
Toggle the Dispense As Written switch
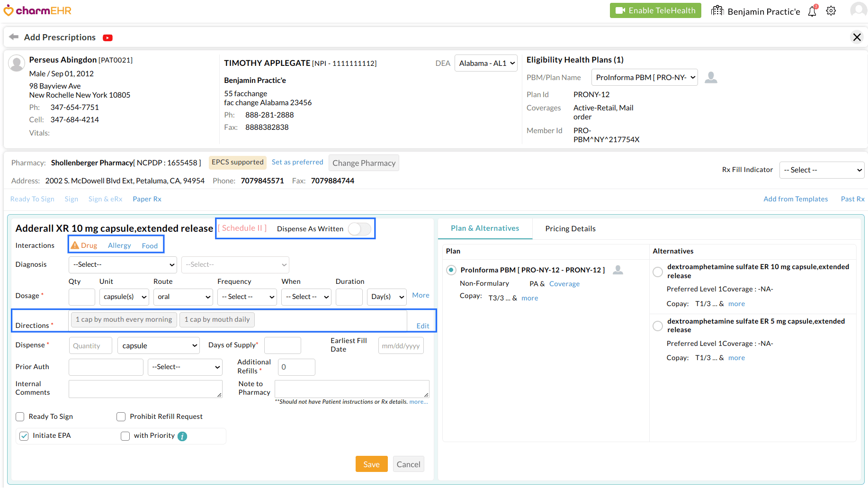359,229
